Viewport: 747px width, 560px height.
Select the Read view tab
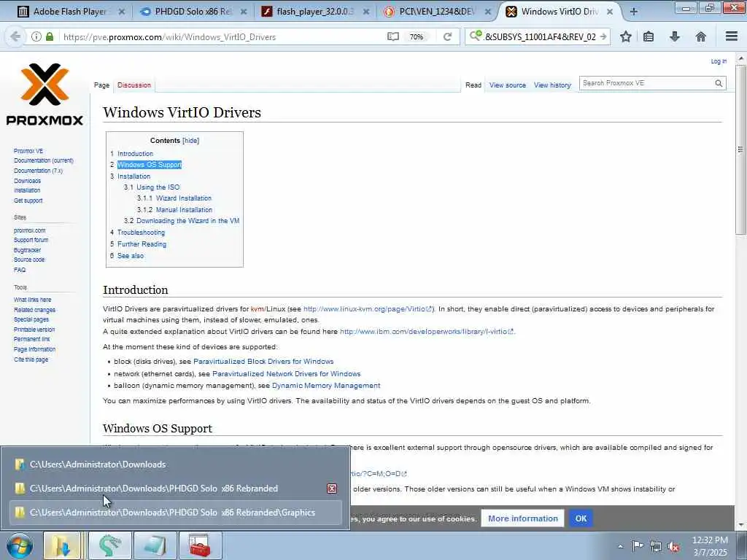[x=473, y=85]
